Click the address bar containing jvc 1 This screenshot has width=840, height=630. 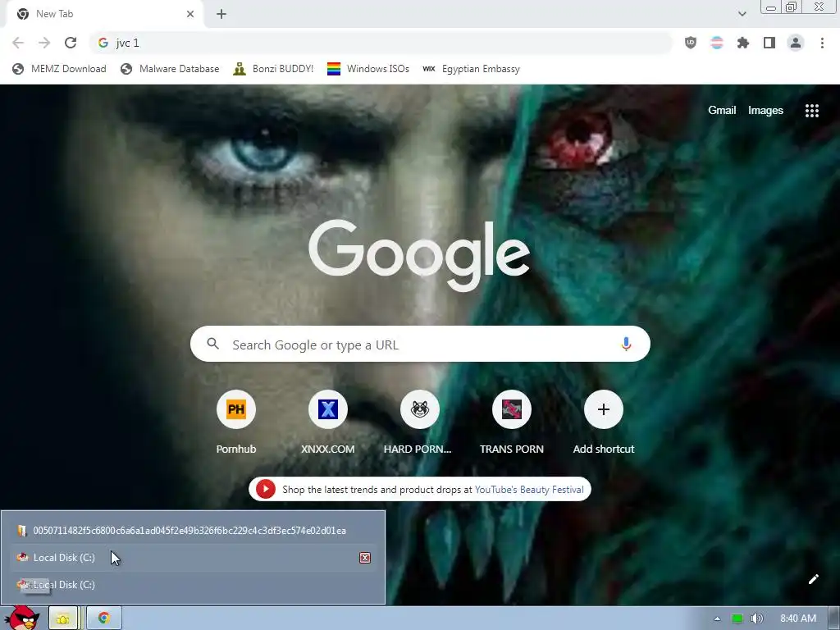point(381,43)
